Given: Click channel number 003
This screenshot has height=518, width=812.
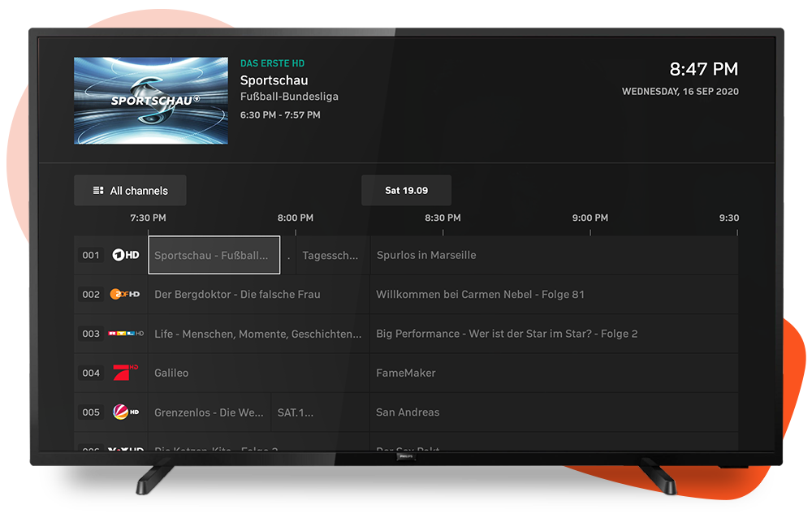Looking at the screenshot, I should click(91, 334).
